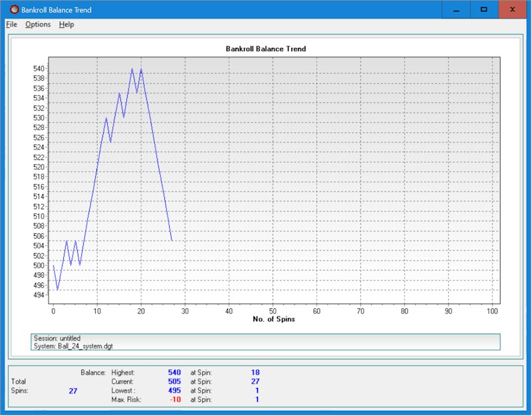Click the Current label

coord(122,381)
